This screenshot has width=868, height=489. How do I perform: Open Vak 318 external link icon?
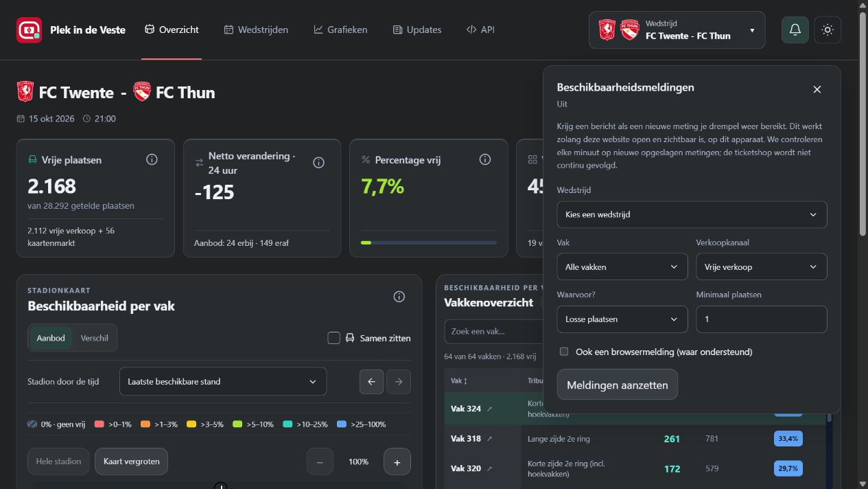tap(489, 439)
